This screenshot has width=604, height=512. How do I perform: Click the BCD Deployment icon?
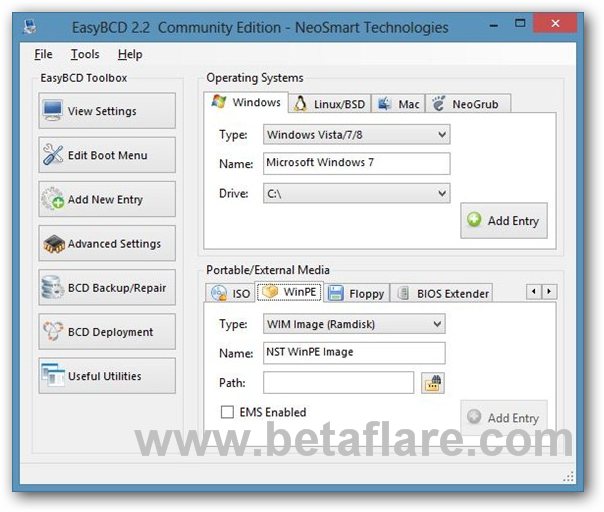[x=53, y=332]
